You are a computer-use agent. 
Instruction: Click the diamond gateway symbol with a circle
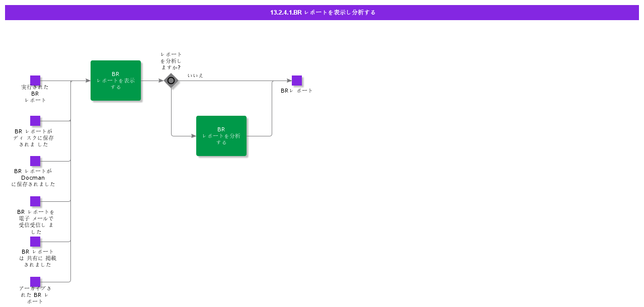(x=171, y=81)
